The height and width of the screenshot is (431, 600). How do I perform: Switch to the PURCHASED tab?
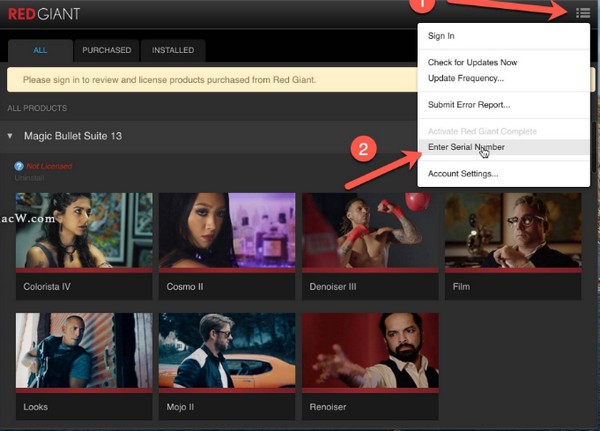tap(106, 50)
